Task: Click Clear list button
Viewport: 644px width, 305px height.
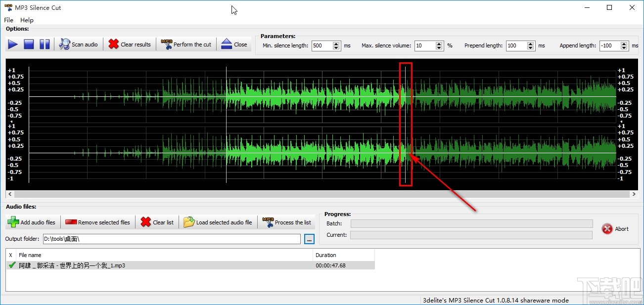Action: pos(157,222)
